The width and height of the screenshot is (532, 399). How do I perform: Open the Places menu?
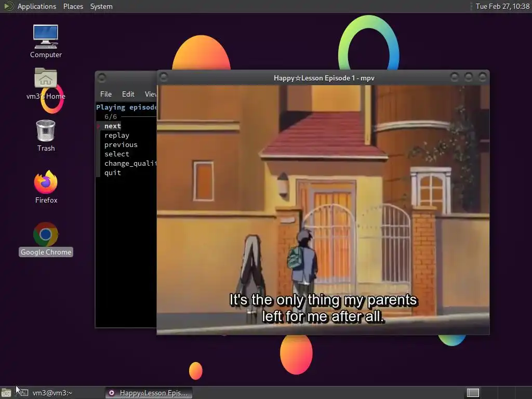click(73, 6)
